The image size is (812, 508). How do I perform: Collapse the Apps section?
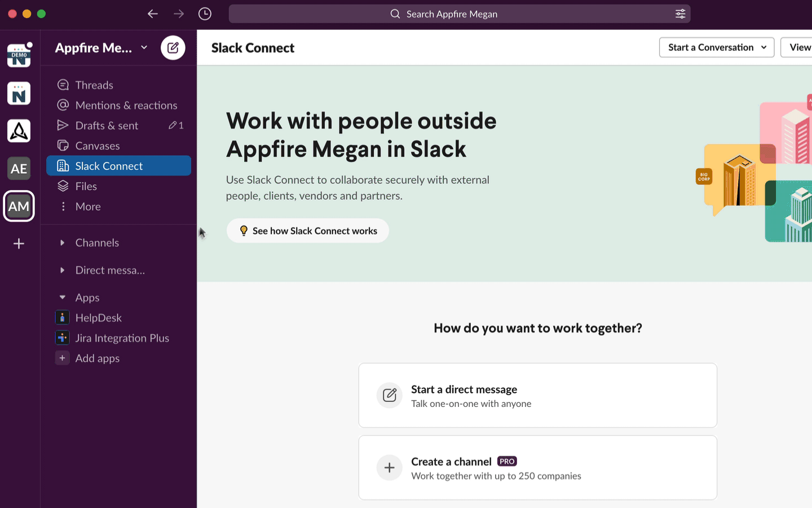point(62,297)
